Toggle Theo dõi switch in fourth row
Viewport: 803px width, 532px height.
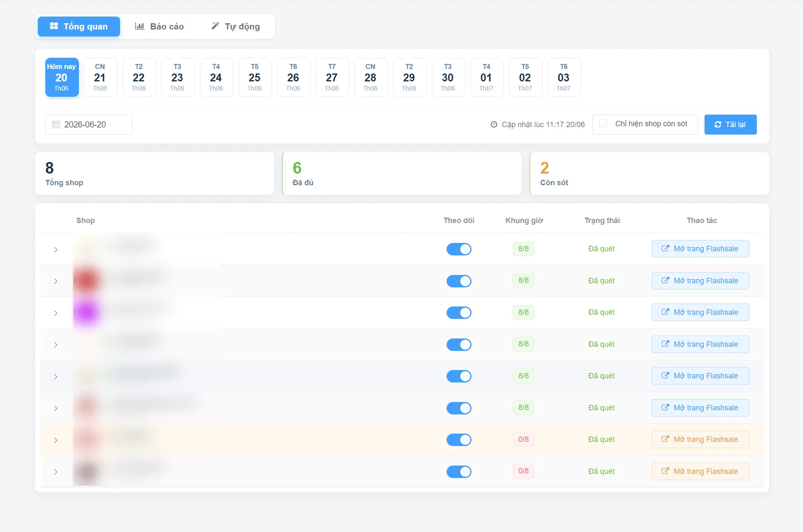(x=459, y=345)
